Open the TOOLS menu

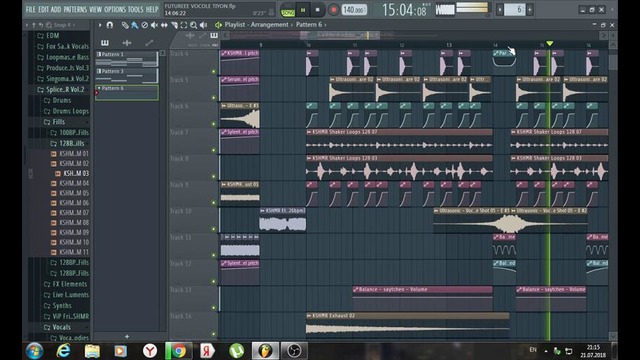pos(136,9)
